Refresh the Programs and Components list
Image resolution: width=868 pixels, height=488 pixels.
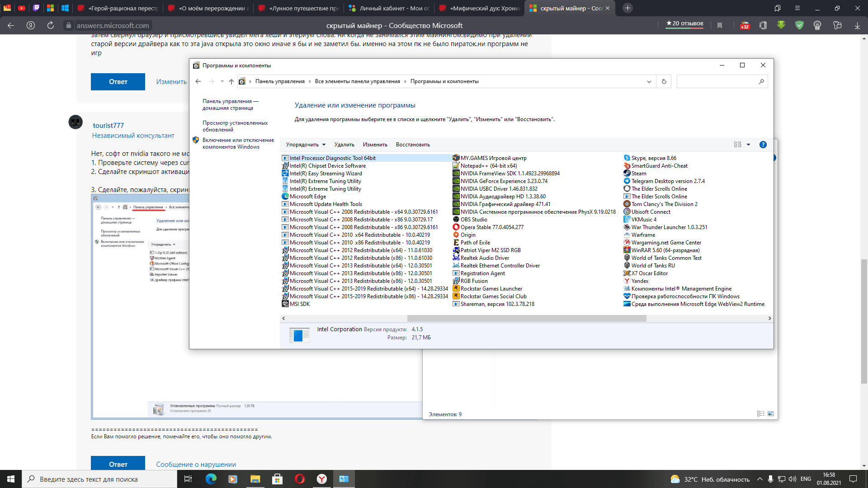click(664, 81)
